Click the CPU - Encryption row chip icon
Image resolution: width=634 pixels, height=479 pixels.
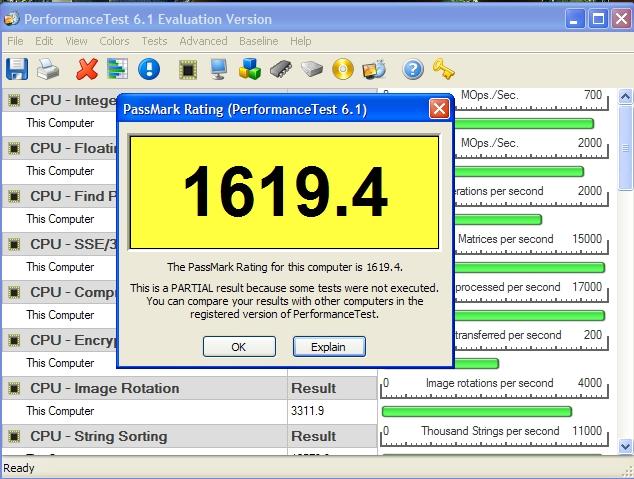point(14,340)
